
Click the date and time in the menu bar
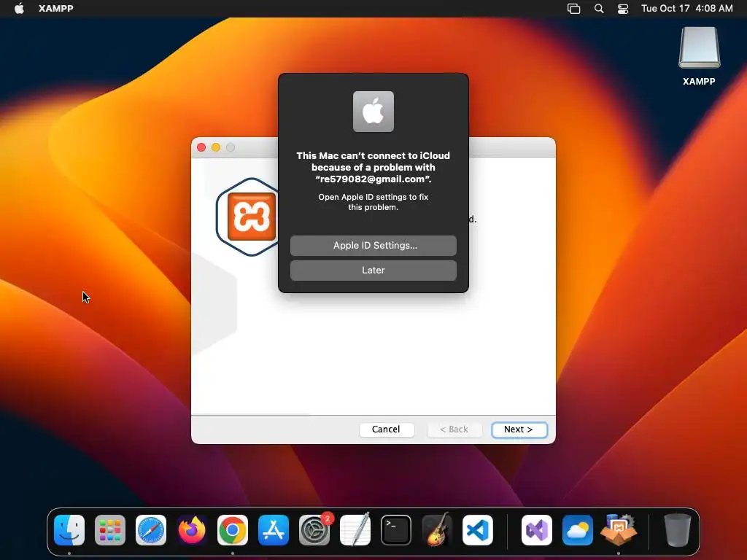tap(686, 8)
